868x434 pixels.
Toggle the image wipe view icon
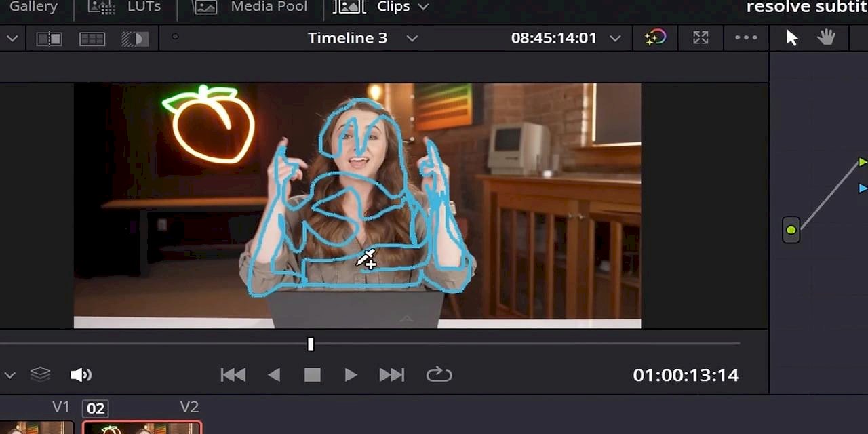(x=49, y=39)
